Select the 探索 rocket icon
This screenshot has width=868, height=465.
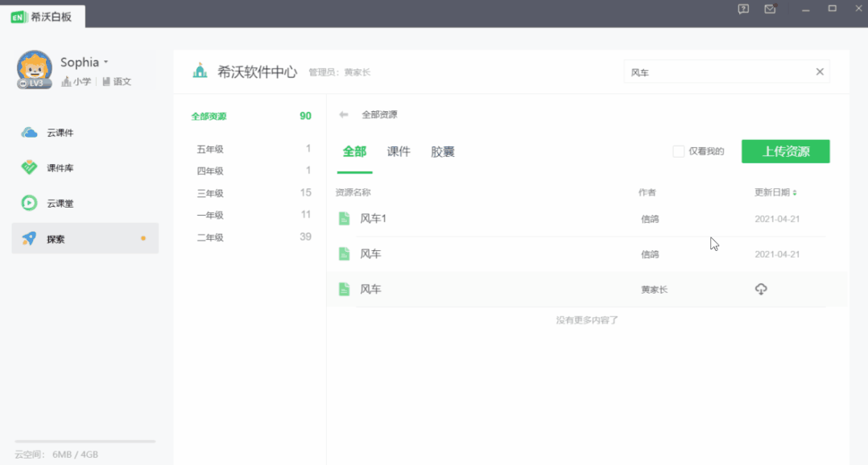point(30,239)
